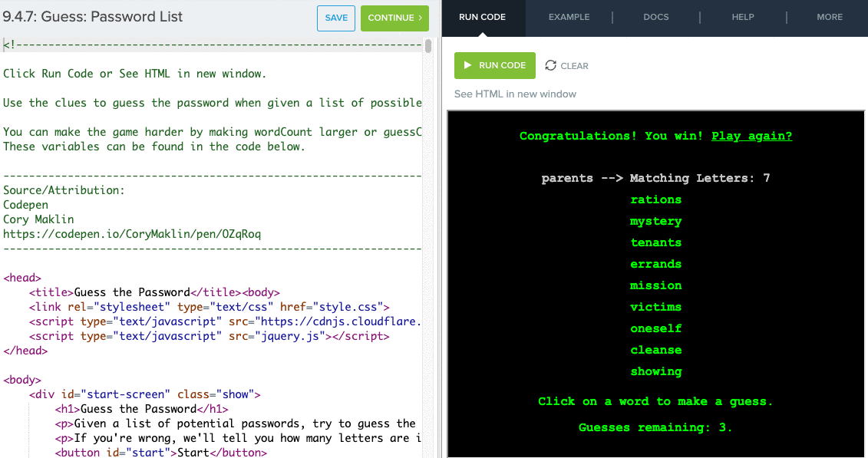Open the DOCS tab

[x=656, y=17]
